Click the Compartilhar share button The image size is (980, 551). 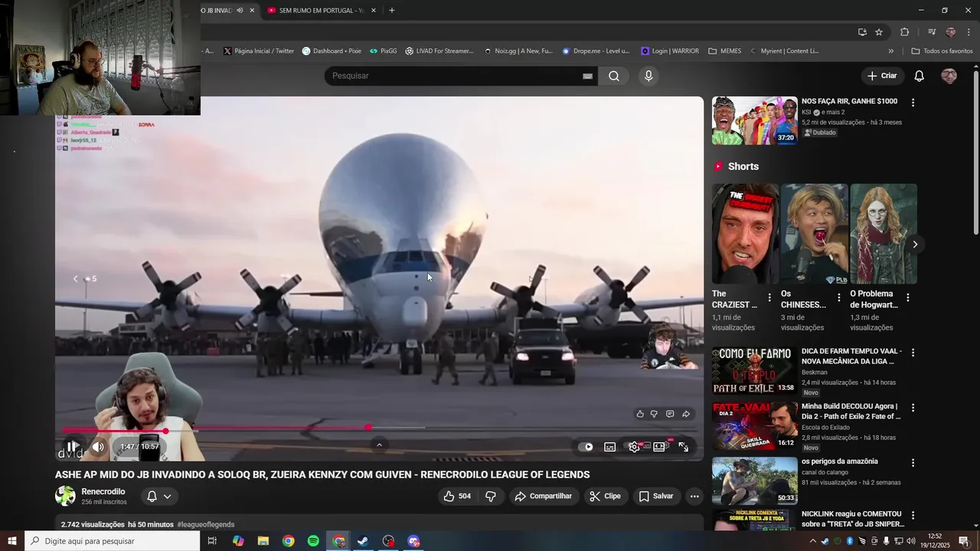(543, 496)
